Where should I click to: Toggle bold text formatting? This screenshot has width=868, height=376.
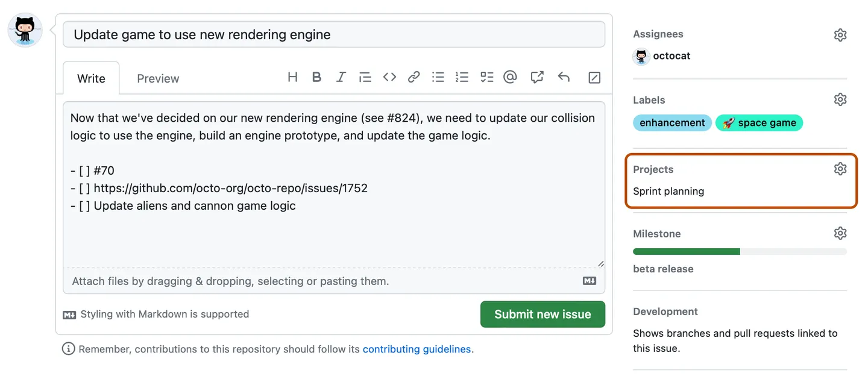[316, 77]
